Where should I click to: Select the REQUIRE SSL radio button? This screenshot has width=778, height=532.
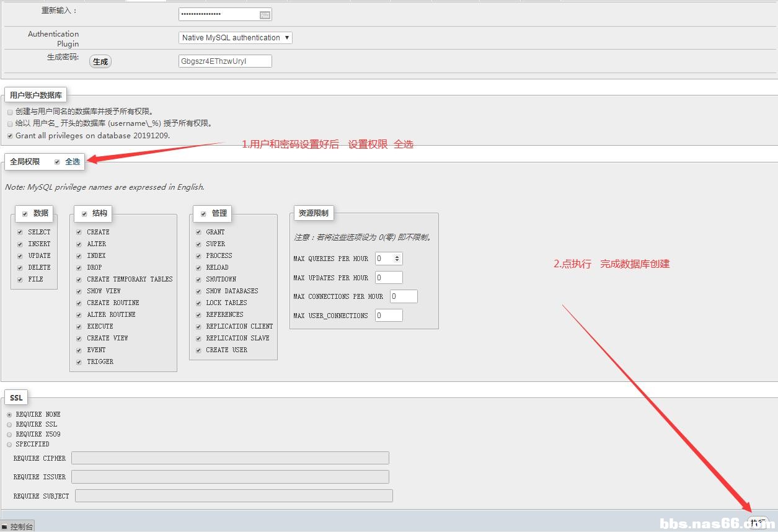[9, 425]
